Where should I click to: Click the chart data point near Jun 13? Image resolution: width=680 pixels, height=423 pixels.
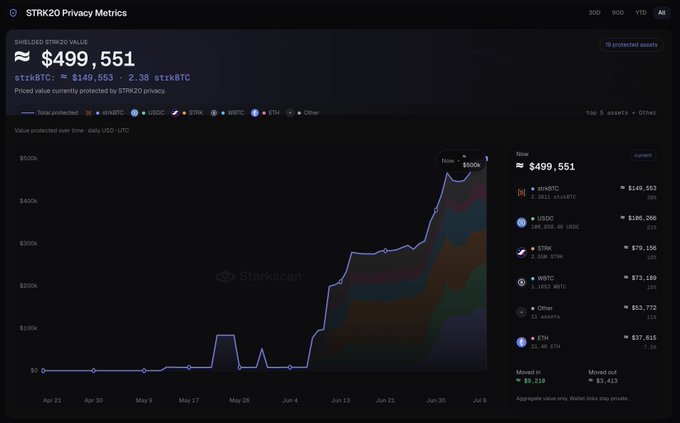[340, 282]
